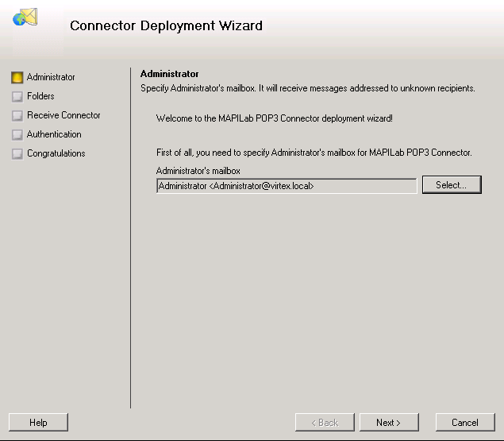Viewport: 504px width, 441px height.
Task: Go to the Authentication step label
Action: click(54, 134)
